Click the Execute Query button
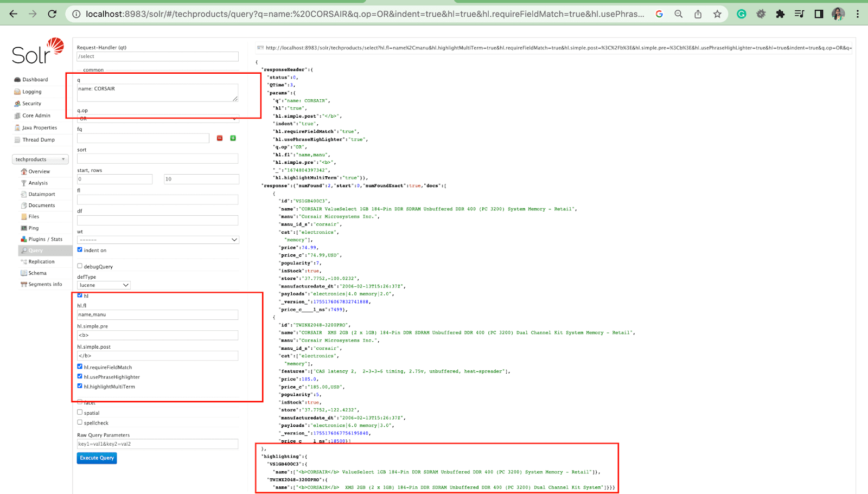The height and width of the screenshot is (494, 868). pos(97,458)
